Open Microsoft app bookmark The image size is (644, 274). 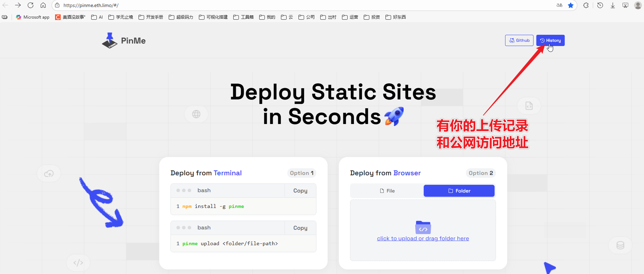33,17
